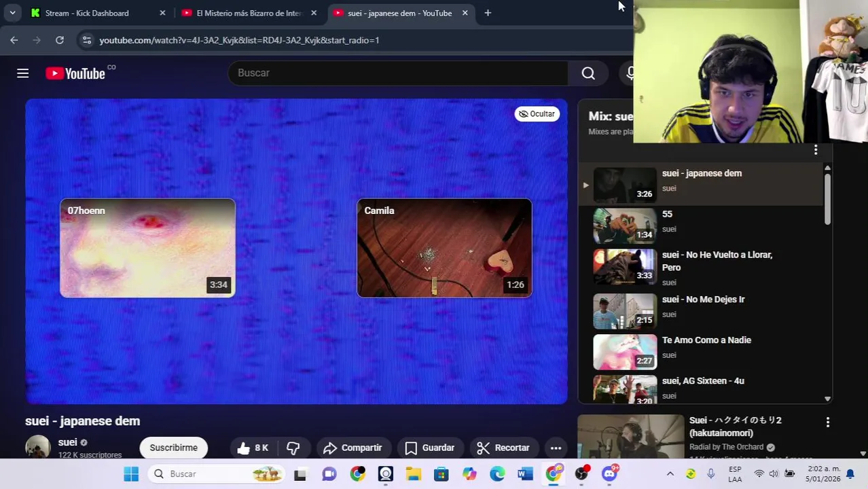Click the Recortar clip button
The image size is (868, 489).
click(x=503, y=448)
